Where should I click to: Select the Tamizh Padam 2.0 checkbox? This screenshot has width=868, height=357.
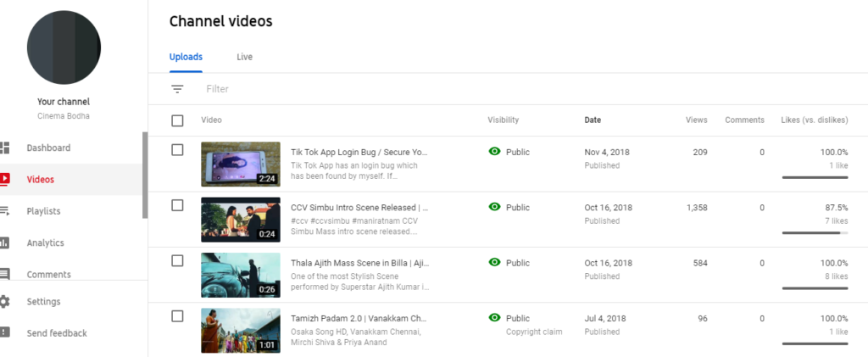point(177,316)
